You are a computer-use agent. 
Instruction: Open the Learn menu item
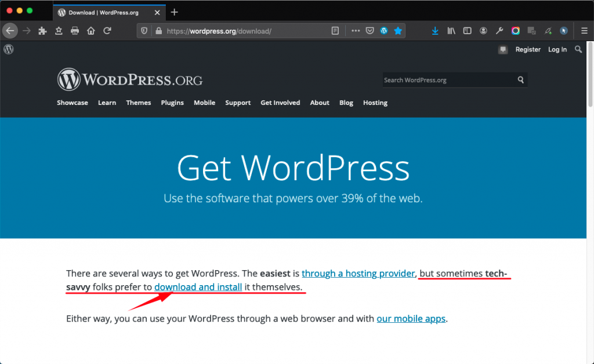107,103
